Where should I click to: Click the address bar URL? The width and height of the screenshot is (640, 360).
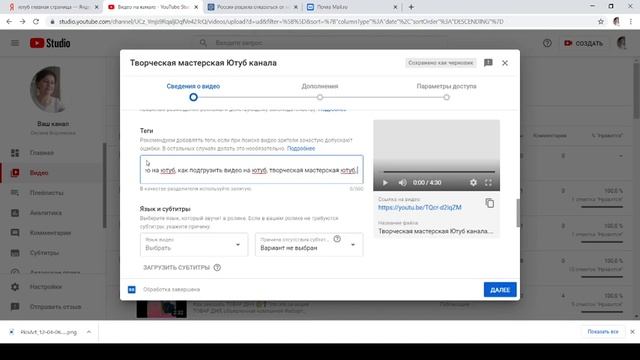pos(281,22)
